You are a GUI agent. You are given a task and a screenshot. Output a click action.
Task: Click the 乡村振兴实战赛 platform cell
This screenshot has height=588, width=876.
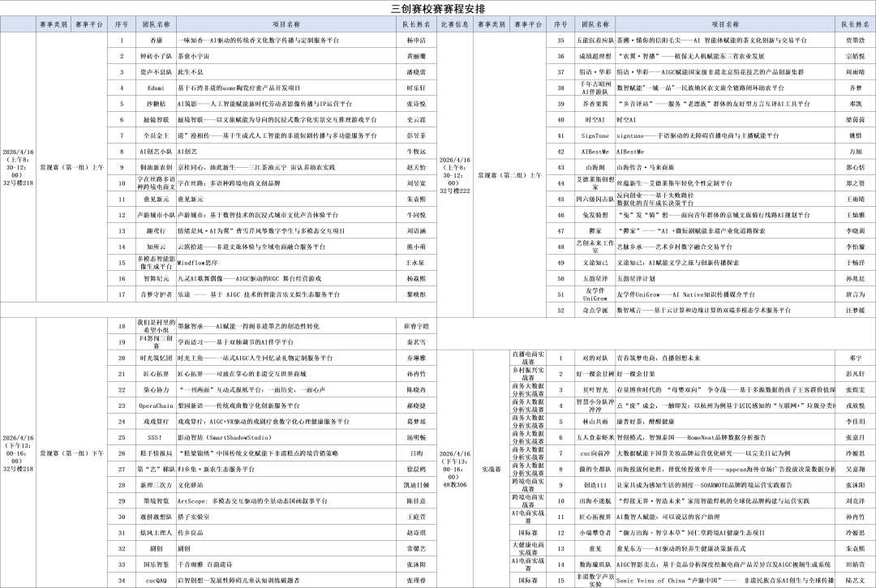(x=527, y=373)
